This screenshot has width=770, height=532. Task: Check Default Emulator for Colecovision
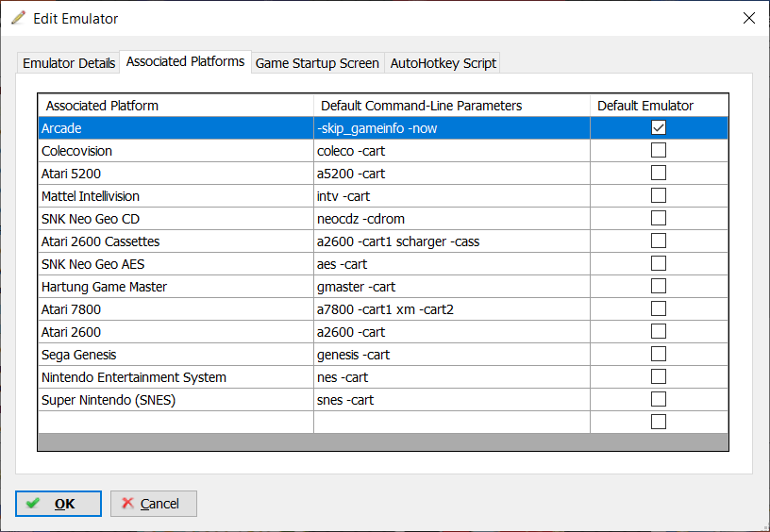(659, 150)
